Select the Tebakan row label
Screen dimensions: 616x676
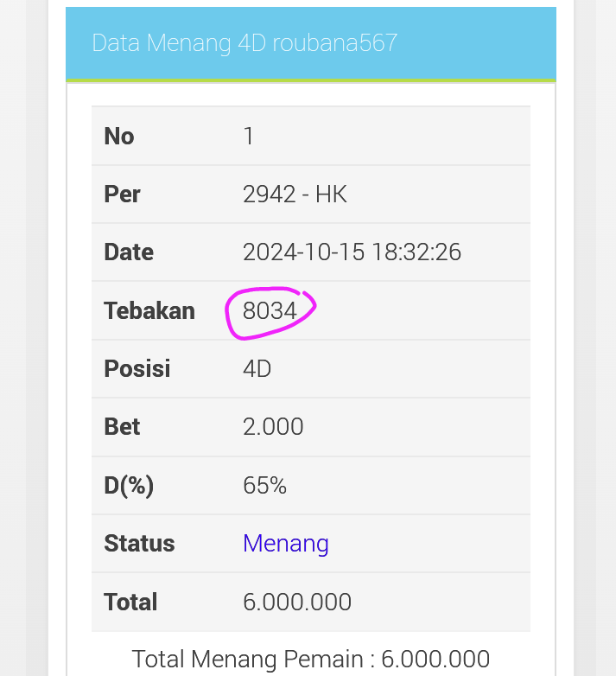149,311
